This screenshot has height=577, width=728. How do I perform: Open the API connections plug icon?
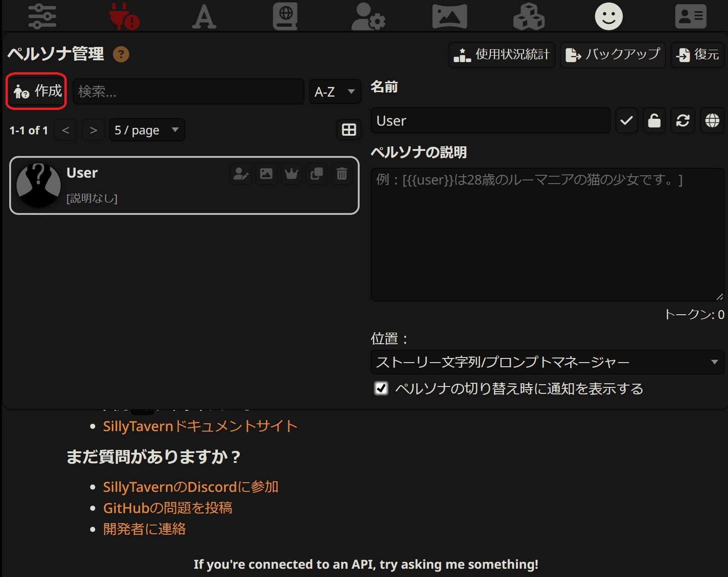124,17
